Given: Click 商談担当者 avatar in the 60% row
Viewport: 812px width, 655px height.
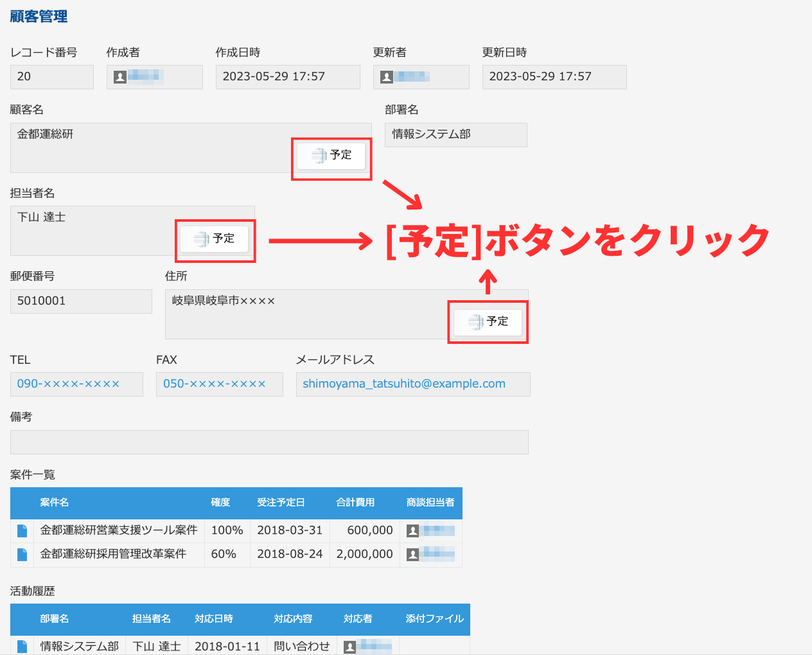Looking at the screenshot, I should click(x=413, y=554).
